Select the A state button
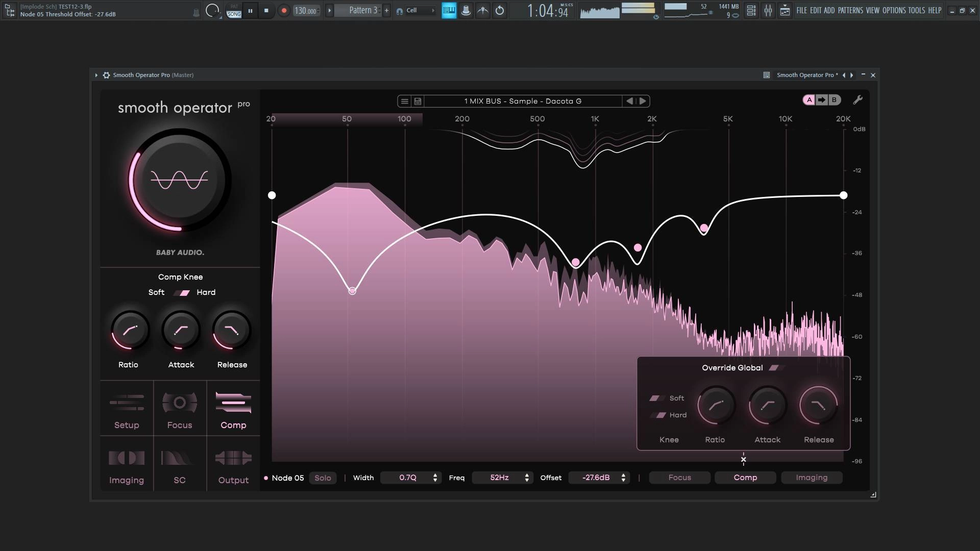 coord(809,100)
